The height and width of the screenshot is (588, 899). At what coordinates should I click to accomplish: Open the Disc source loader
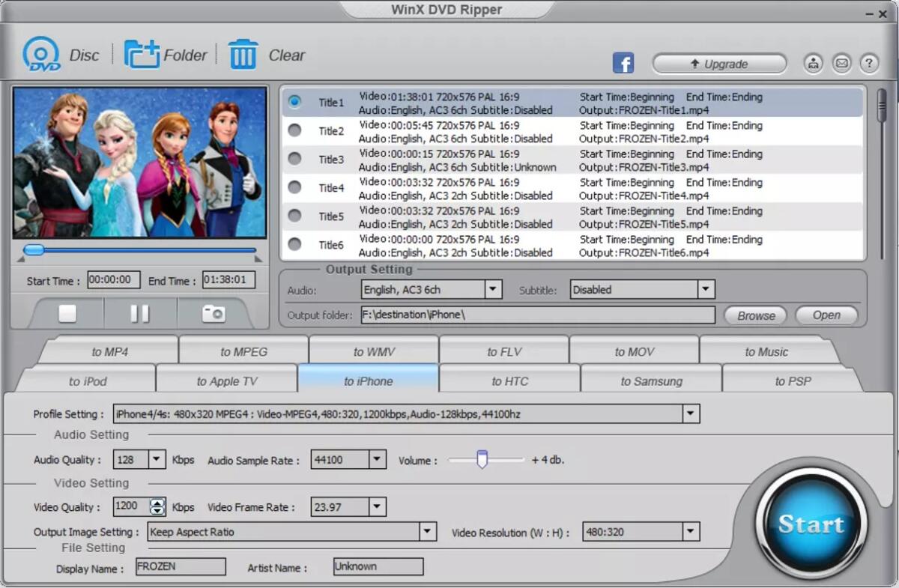point(42,54)
